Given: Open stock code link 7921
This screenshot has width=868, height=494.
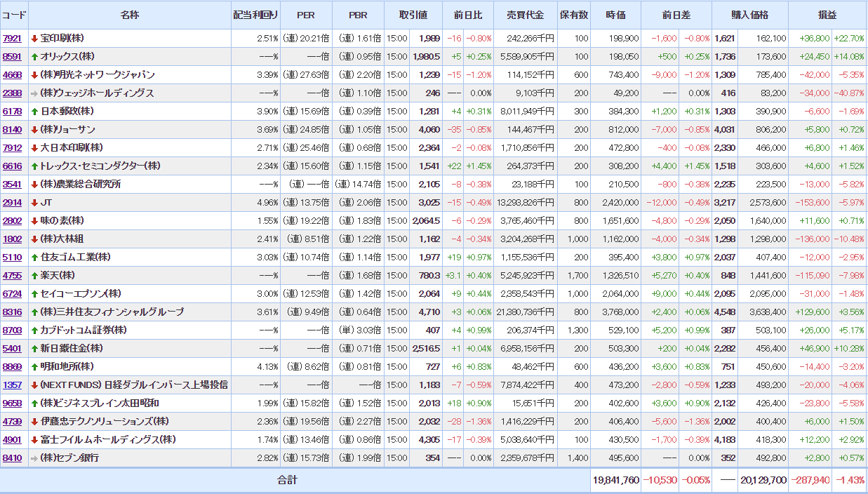Looking at the screenshot, I should 12,38.
